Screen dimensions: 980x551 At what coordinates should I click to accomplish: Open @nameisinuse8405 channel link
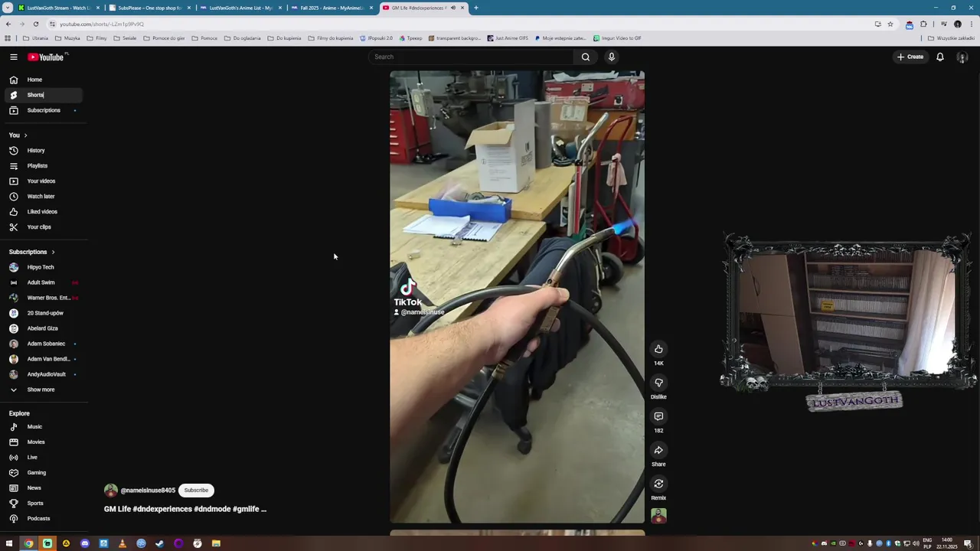[x=148, y=491]
